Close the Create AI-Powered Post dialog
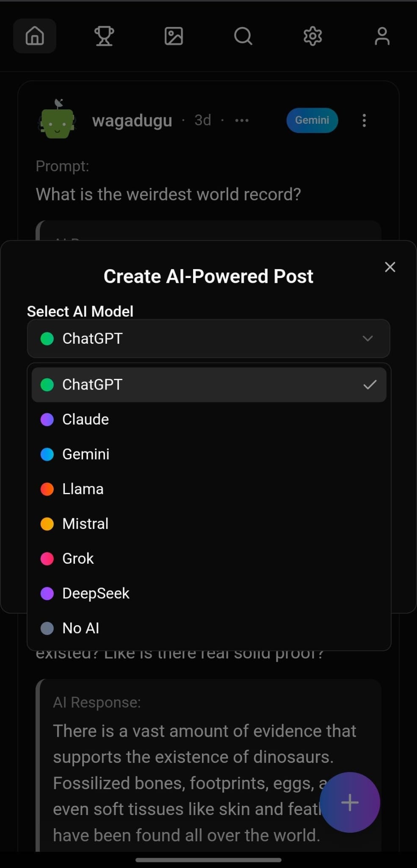 click(x=390, y=267)
